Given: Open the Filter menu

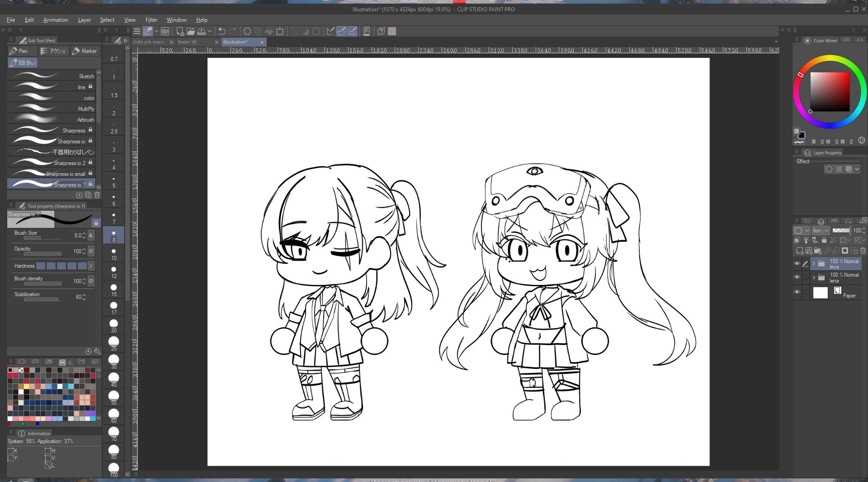Looking at the screenshot, I should pyautogui.click(x=151, y=20).
